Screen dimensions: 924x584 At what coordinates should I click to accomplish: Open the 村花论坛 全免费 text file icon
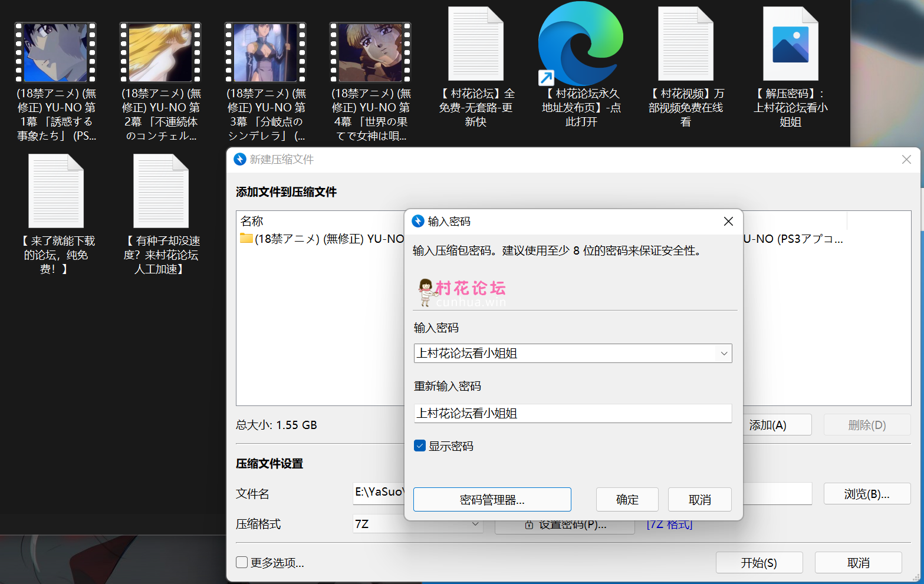[476, 44]
